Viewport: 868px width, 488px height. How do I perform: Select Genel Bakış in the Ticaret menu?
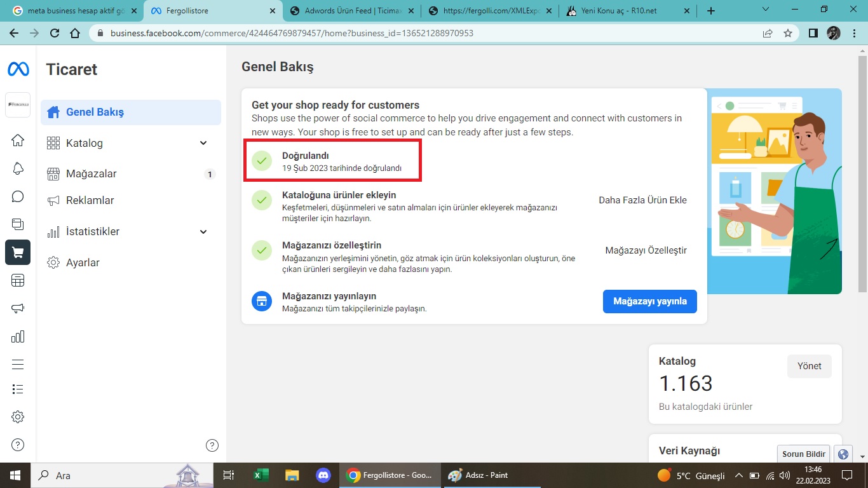pyautogui.click(x=131, y=112)
